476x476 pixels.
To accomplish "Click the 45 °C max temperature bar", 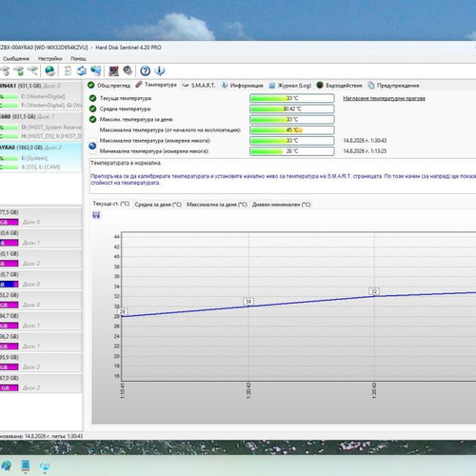I will pyautogui.click(x=292, y=130).
